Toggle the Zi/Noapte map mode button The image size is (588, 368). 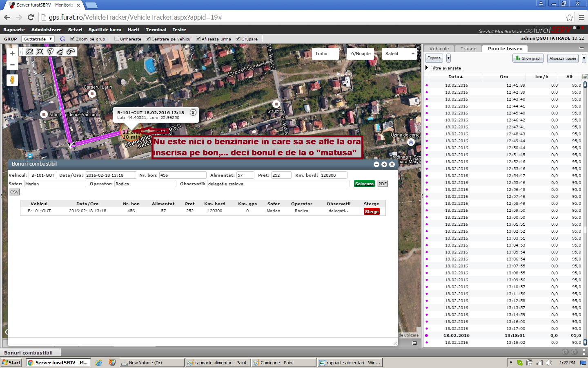(361, 54)
